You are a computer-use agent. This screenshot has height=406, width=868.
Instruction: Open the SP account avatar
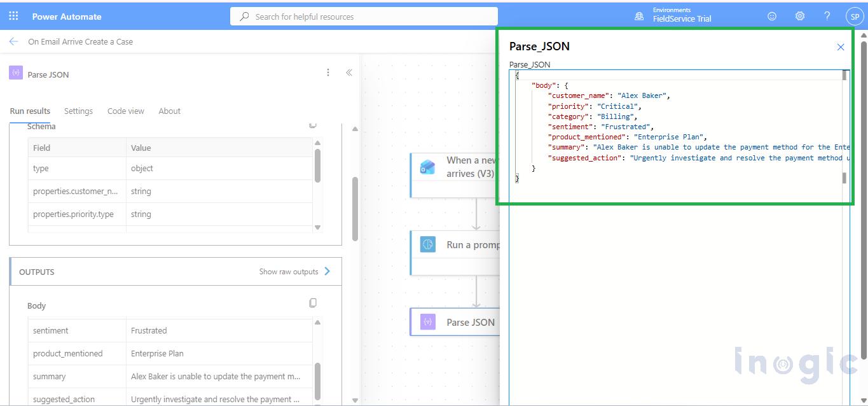pyautogui.click(x=854, y=15)
